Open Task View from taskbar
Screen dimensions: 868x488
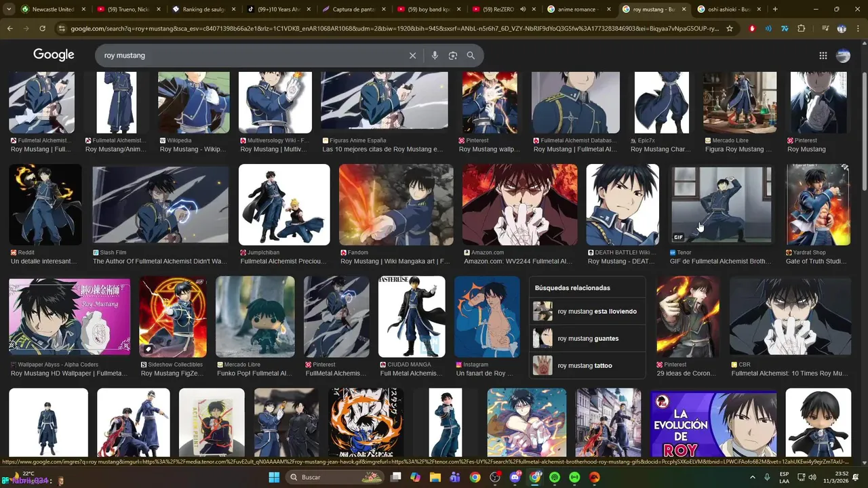coord(396,477)
